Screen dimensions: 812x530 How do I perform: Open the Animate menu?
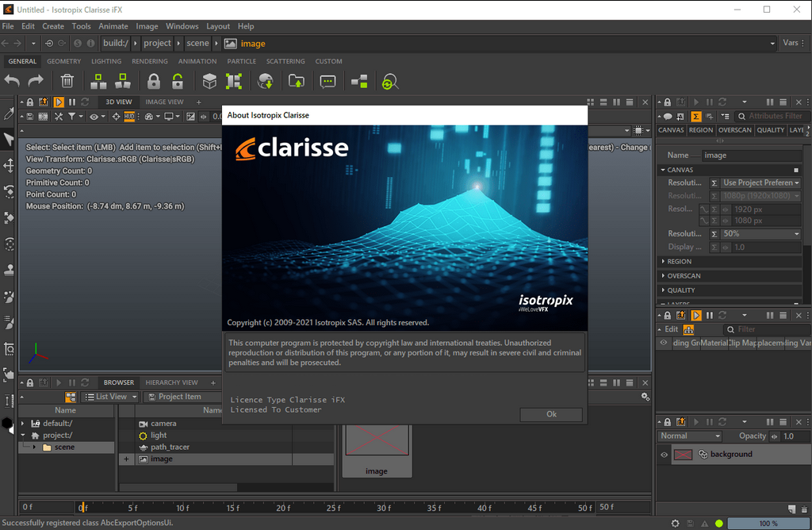coord(113,26)
